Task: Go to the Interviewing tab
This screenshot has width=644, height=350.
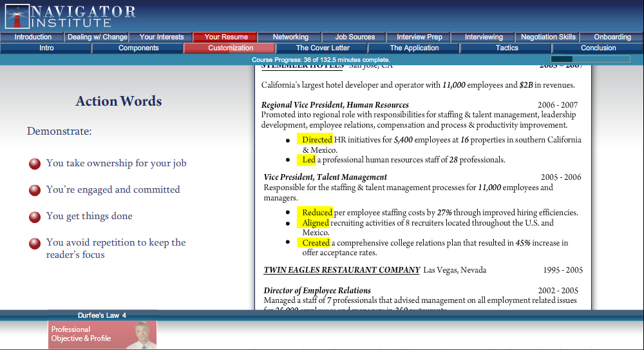Action: (484, 37)
